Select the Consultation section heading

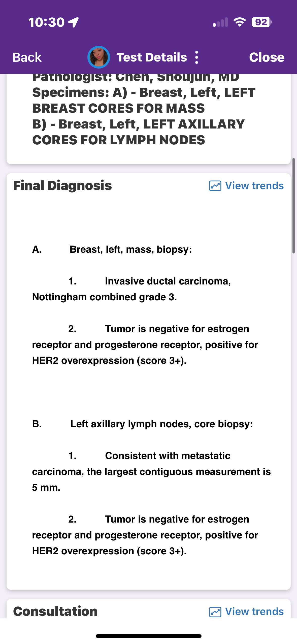coord(55,611)
